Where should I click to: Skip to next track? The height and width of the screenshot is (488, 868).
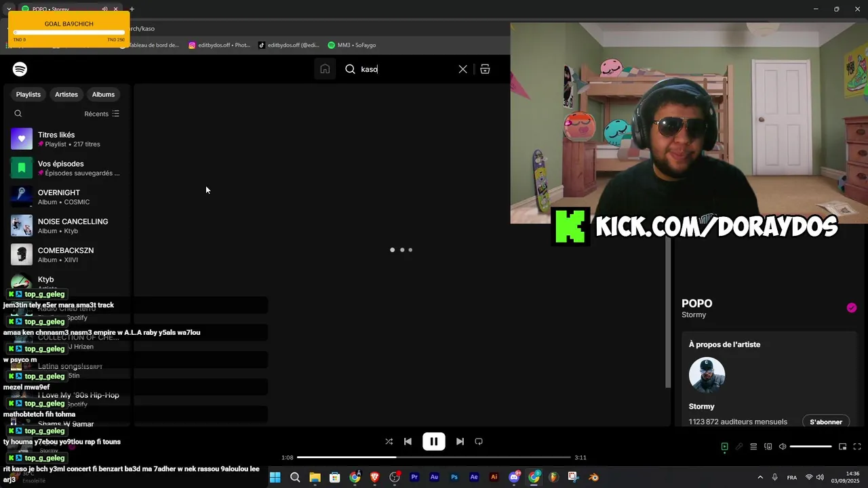tap(460, 441)
